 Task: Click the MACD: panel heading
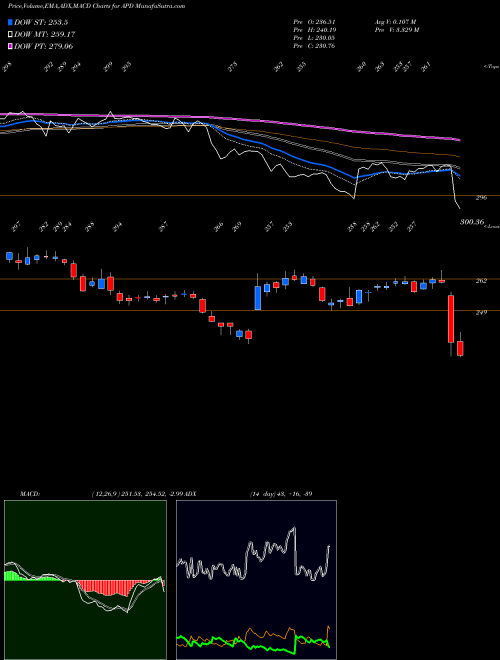(29, 494)
